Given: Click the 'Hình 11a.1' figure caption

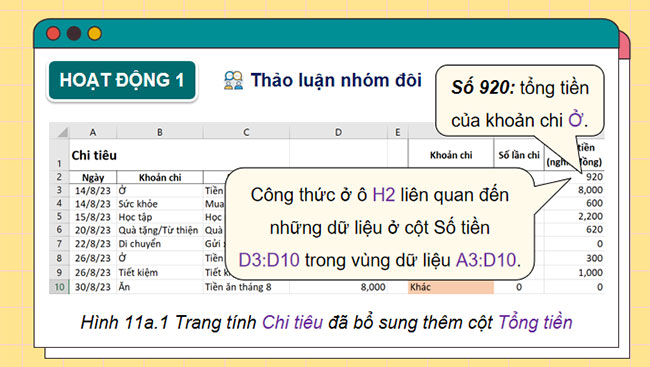Looking at the screenshot, I should 326,322.
